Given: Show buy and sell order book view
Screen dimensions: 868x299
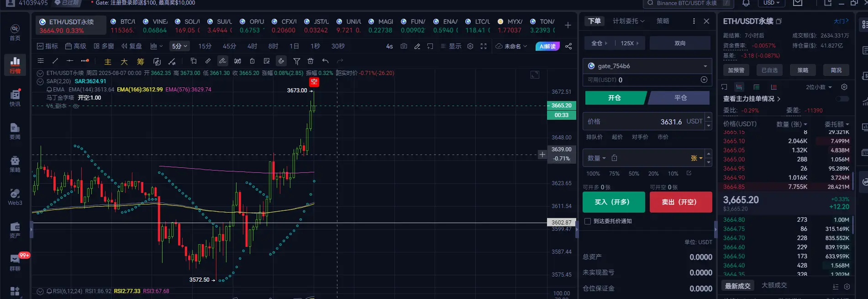Looking at the screenshot, I should 740,87.
